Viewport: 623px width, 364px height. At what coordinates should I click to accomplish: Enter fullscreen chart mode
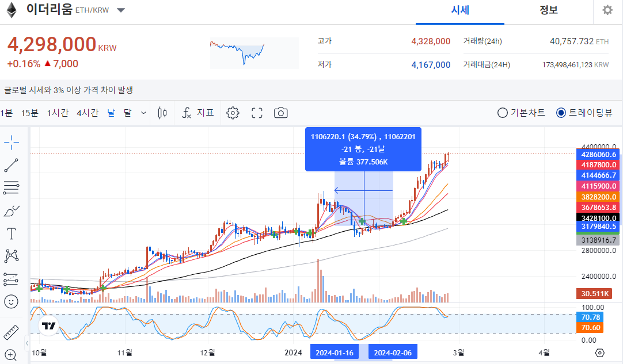[x=257, y=113]
